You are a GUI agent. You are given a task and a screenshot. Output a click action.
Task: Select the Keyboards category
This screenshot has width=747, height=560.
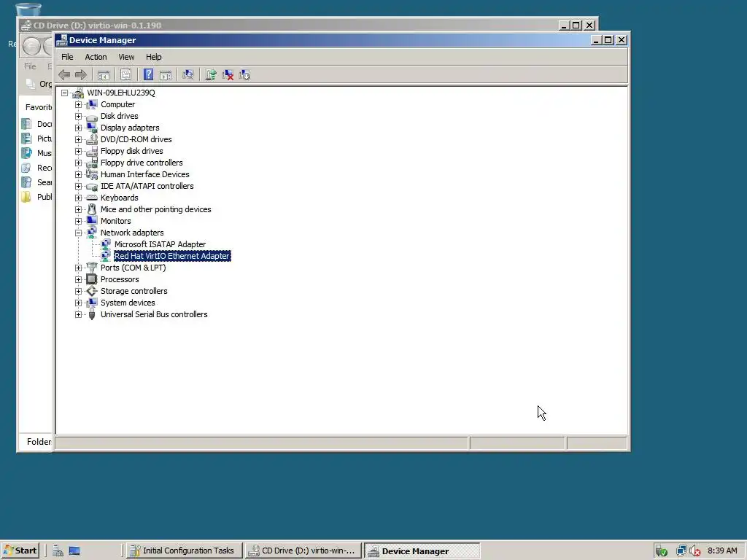[x=119, y=198]
